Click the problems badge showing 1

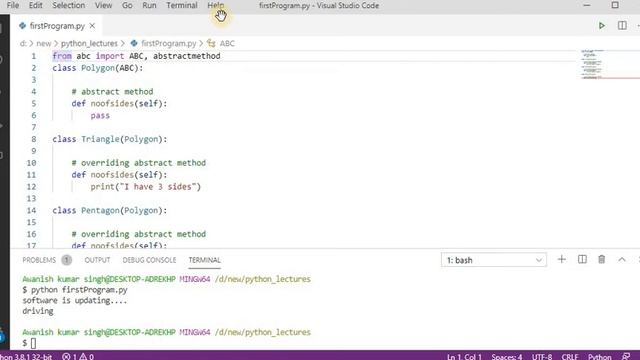[67, 260]
